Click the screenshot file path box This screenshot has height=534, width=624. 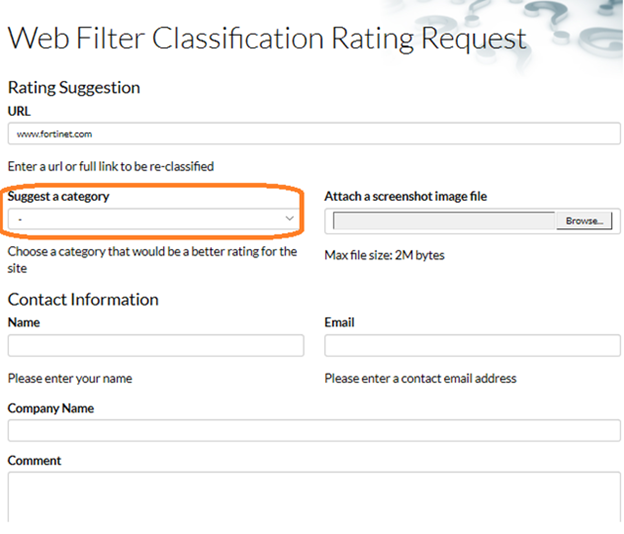[x=443, y=221]
